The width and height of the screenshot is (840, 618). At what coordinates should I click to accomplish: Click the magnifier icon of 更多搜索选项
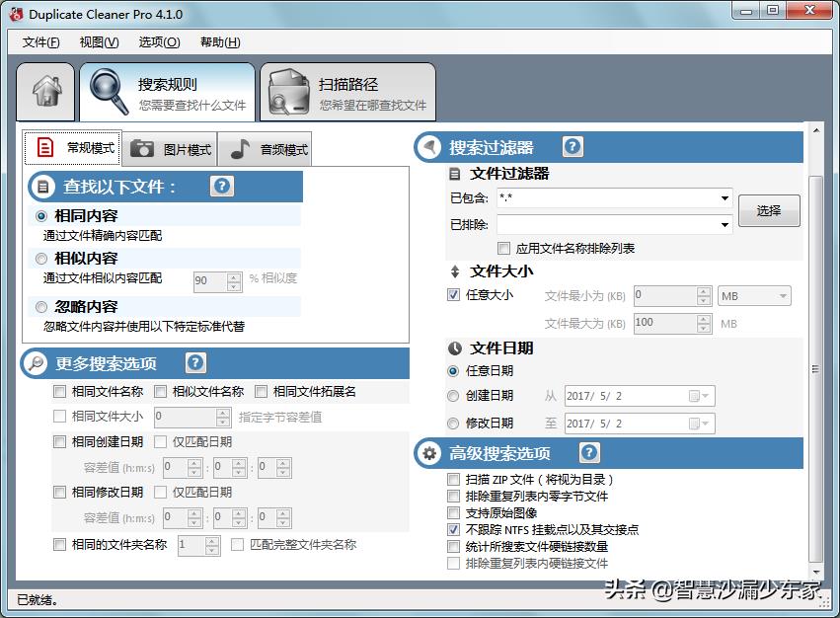pyautogui.click(x=36, y=363)
